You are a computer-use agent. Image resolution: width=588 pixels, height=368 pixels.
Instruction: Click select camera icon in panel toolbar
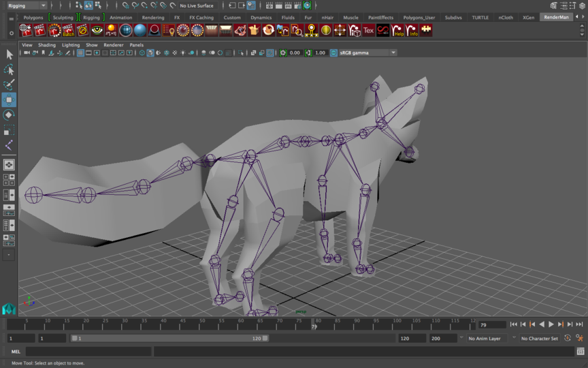pyautogui.click(x=27, y=53)
